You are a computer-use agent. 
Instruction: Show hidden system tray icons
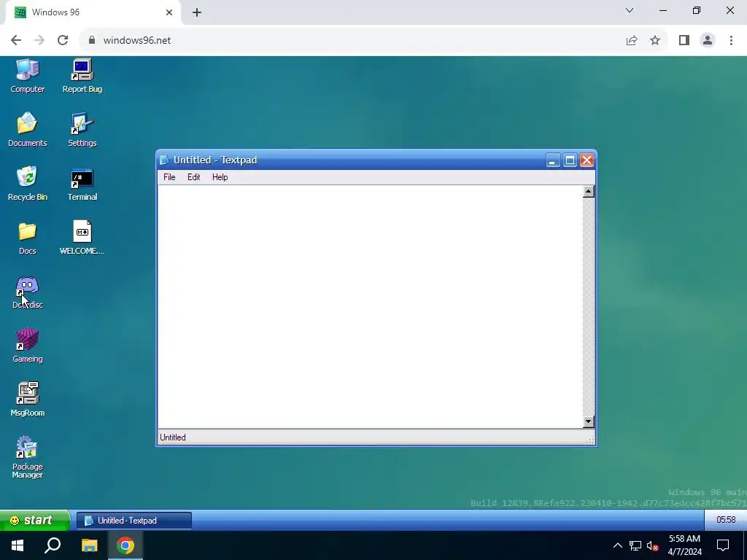[x=617, y=545]
